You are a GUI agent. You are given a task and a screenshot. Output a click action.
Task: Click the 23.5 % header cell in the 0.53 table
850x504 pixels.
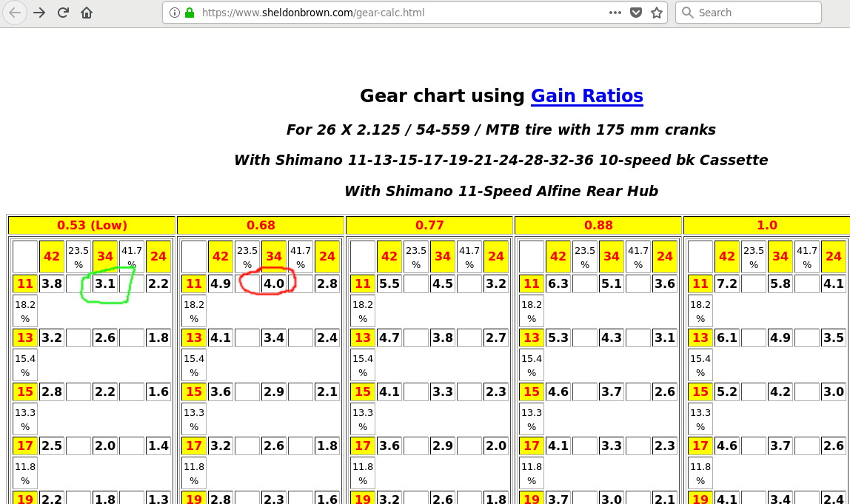click(78, 256)
